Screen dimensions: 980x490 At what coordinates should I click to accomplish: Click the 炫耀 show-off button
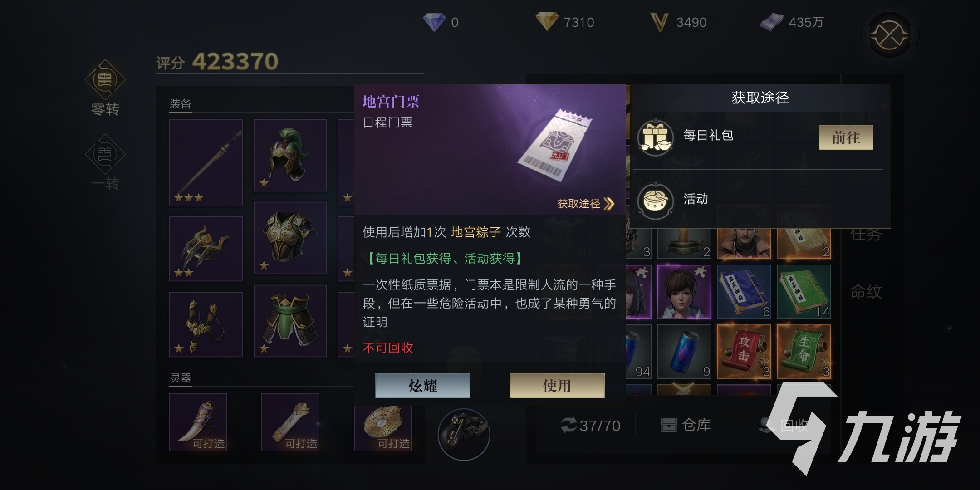[x=423, y=386]
